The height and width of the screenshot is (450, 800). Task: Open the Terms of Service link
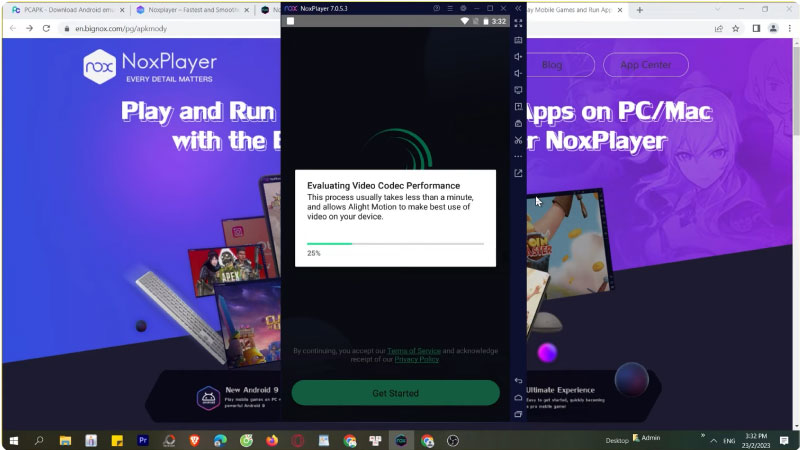(414, 351)
